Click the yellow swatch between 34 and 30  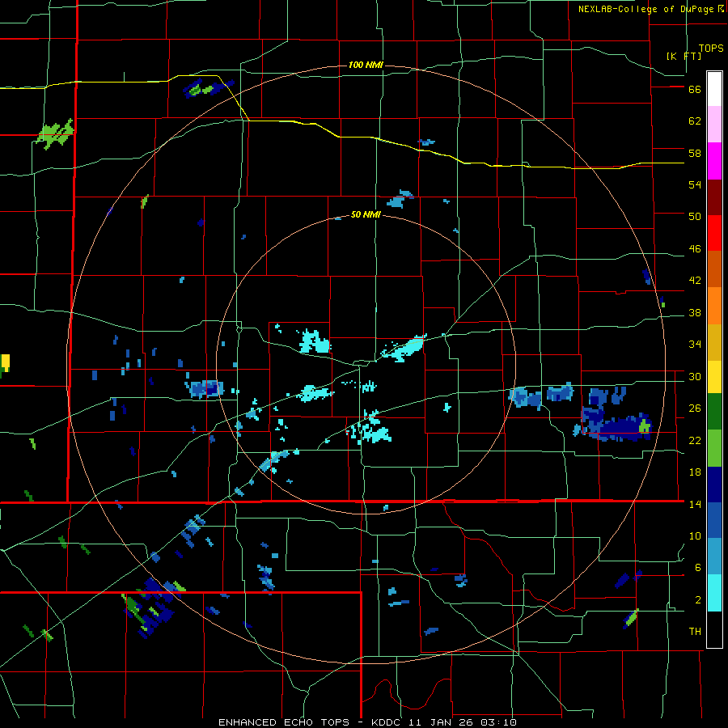(x=714, y=376)
